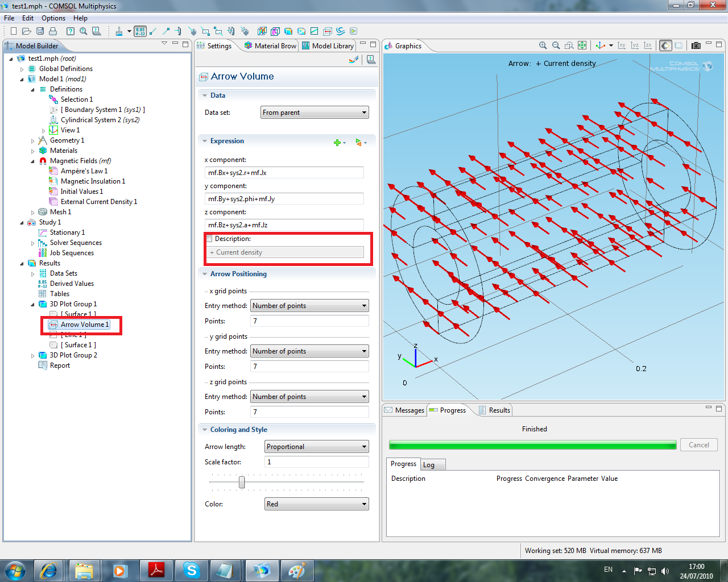This screenshot has height=582, width=728.
Task: Open a file with the folder icon
Action: coord(27,31)
